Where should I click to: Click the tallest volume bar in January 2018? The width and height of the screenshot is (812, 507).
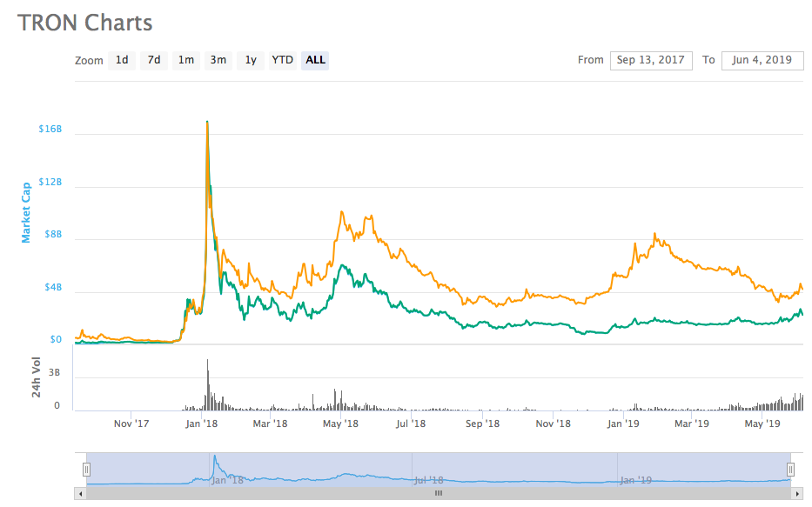pos(208,384)
